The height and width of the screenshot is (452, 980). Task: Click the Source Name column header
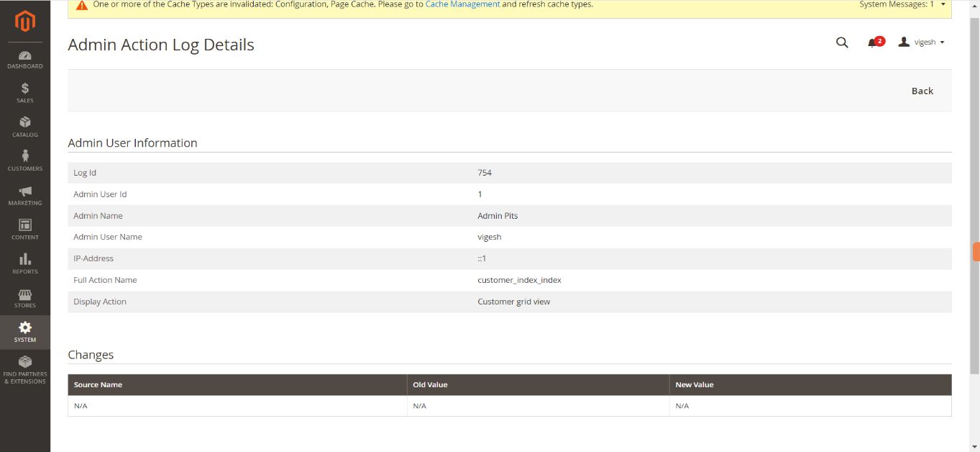click(98, 385)
